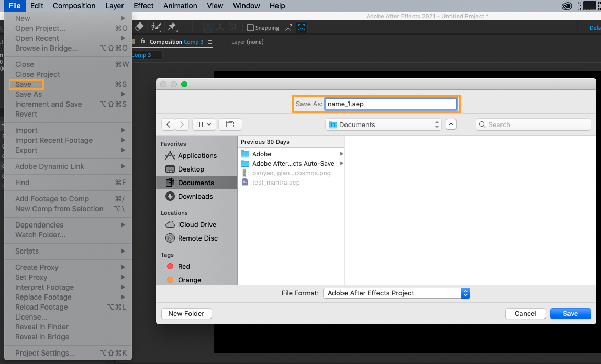Expand Auto-Save folder arrow
Image resolution: width=601 pixels, height=364 pixels.
341,164
